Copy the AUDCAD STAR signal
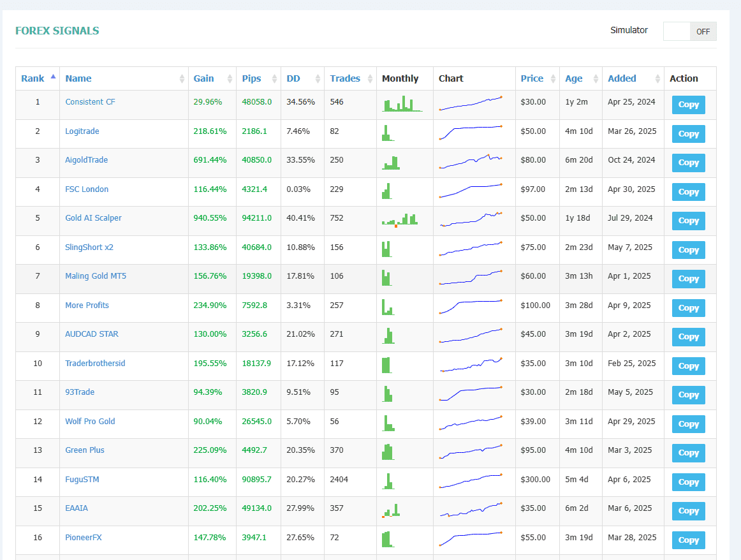The width and height of the screenshot is (741, 560). click(x=689, y=337)
